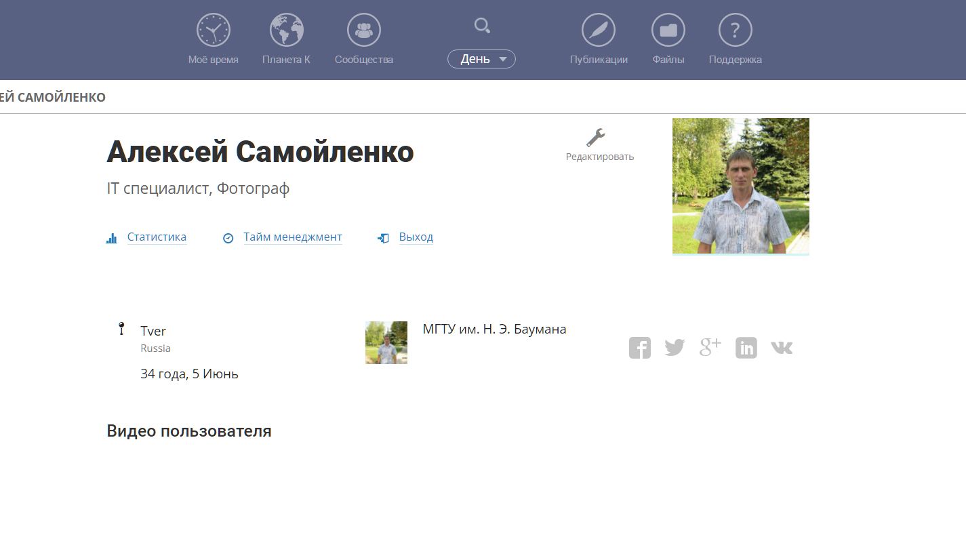Open the Тайм менеджмент link
966x560 pixels.
tap(293, 237)
